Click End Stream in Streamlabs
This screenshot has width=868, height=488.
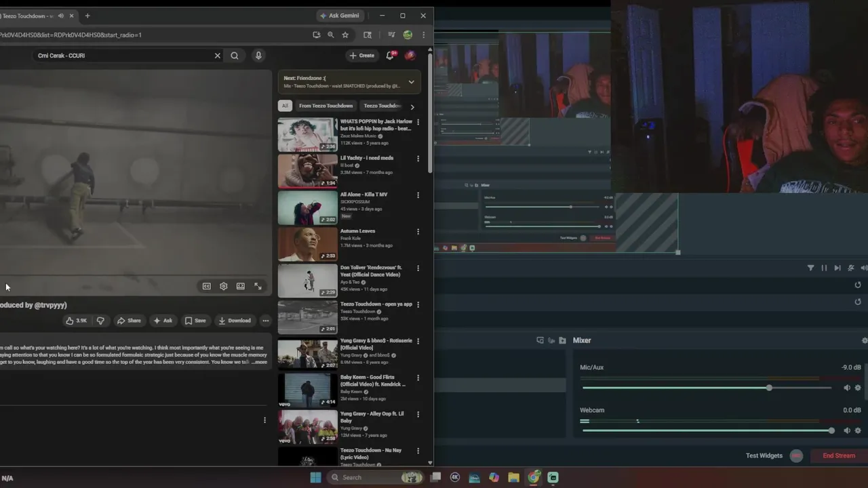839,455
